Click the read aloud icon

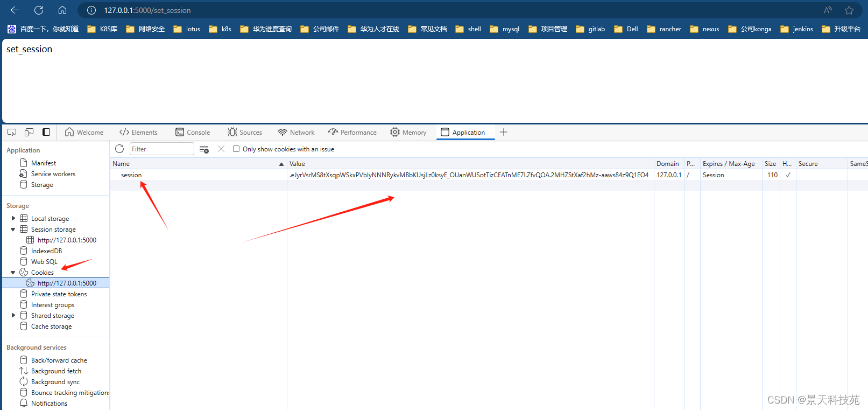[x=828, y=10]
